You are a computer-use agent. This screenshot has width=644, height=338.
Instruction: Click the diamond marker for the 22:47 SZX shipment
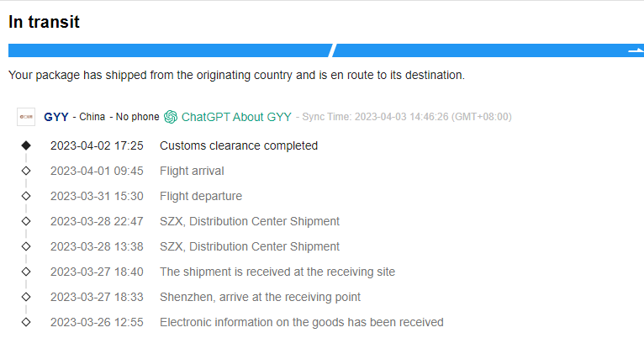click(x=26, y=221)
